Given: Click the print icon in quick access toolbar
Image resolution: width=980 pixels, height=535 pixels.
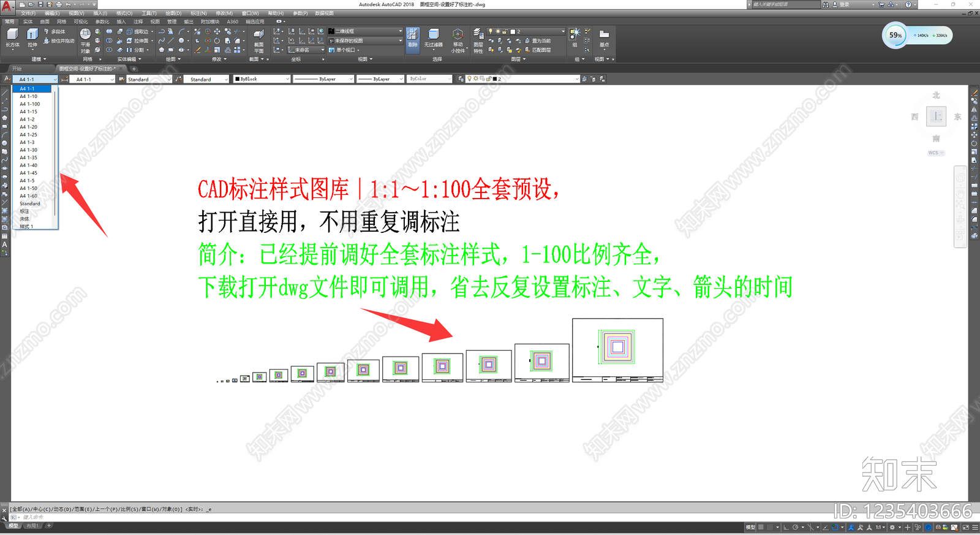Looking at the screenshot, I should (x=59, y=4).
